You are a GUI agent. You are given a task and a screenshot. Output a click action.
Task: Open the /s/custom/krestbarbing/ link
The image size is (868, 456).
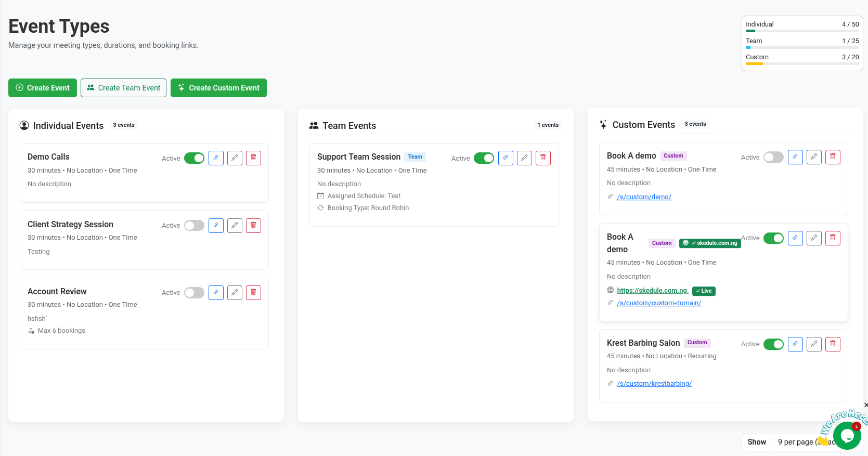point(654,384)
